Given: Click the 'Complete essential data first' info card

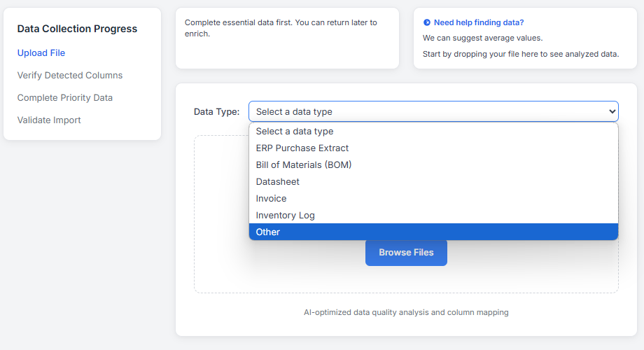Looking at the screenshot, I should [287, 38].
